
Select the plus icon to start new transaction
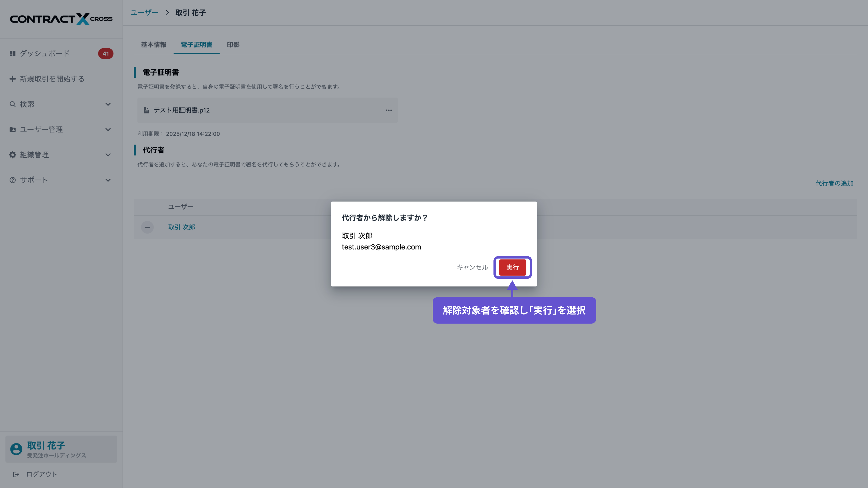[12, 79]
